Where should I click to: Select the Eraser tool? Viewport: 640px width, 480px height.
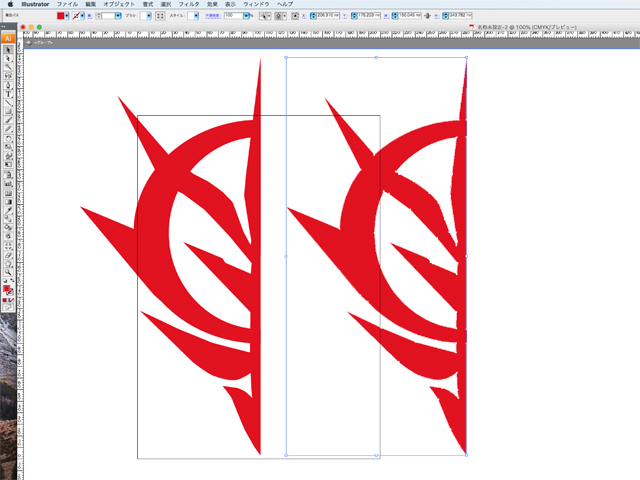coord(8,255)
